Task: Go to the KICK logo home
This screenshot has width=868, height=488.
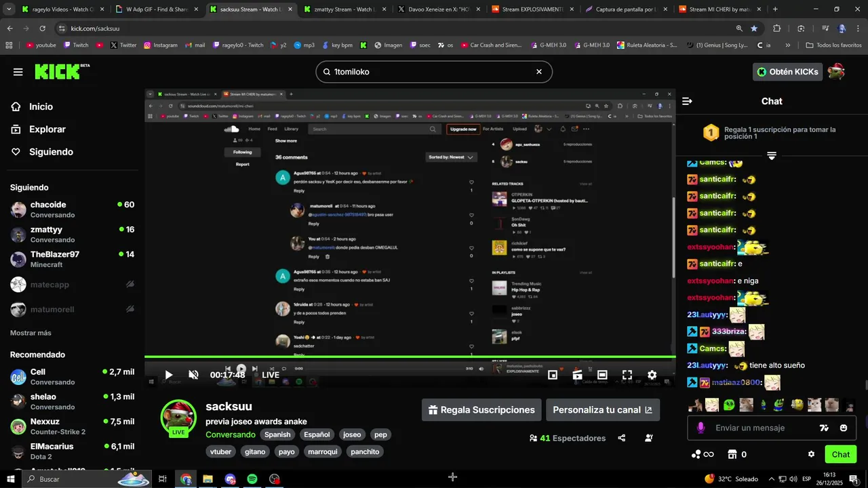Action: pos(62,72)
